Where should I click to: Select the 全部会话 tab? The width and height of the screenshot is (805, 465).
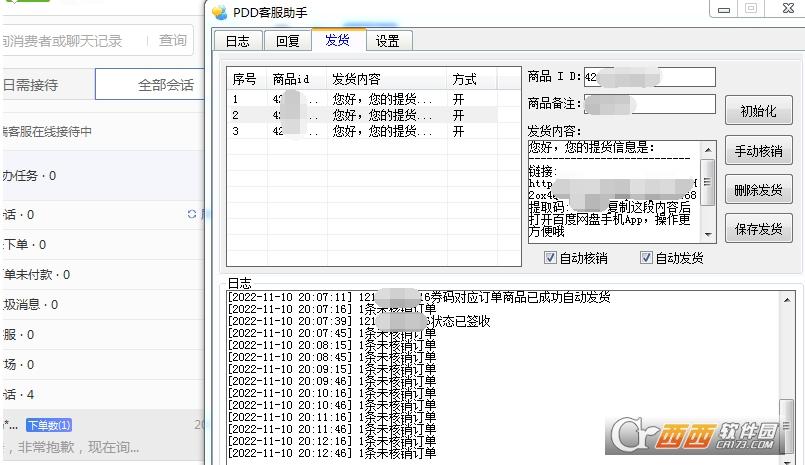165,85
